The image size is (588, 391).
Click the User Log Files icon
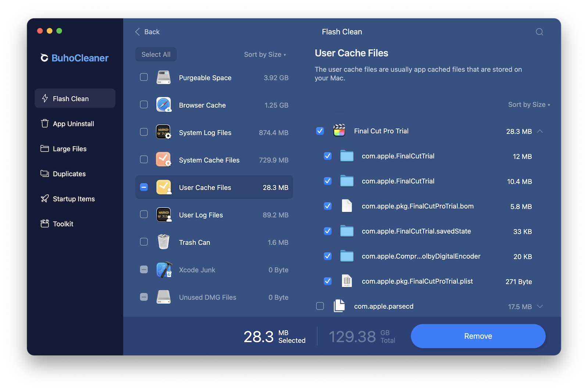[x=164, y=214]
